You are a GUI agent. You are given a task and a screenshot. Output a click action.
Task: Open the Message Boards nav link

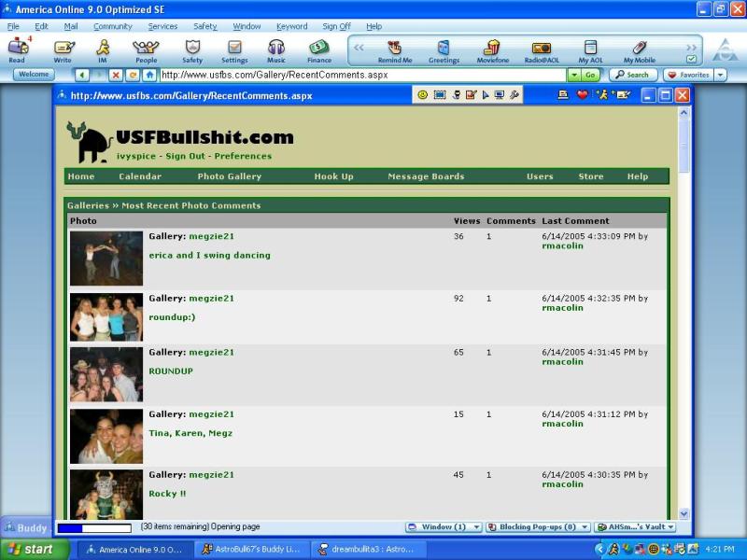point(426,176)
